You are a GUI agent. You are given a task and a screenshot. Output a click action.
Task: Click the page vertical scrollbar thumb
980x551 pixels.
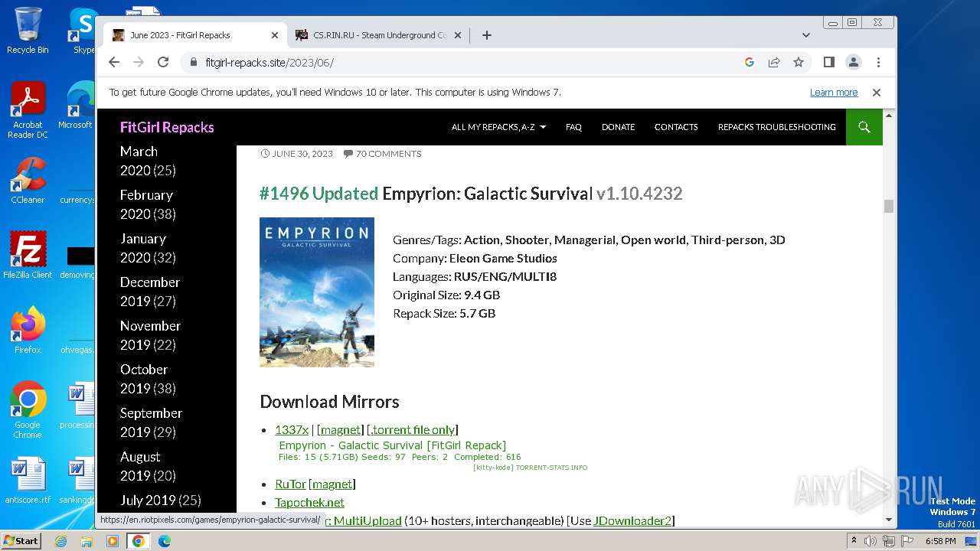(889, 206)
